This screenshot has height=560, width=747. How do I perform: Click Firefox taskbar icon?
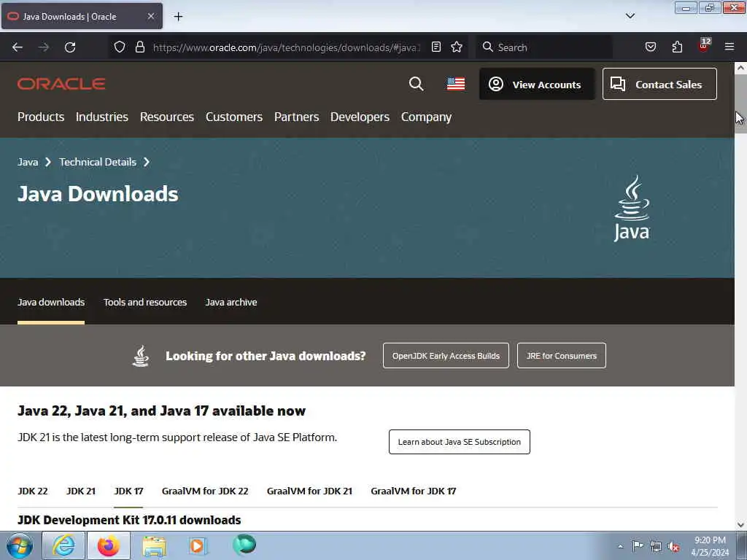tap(109, 545)
